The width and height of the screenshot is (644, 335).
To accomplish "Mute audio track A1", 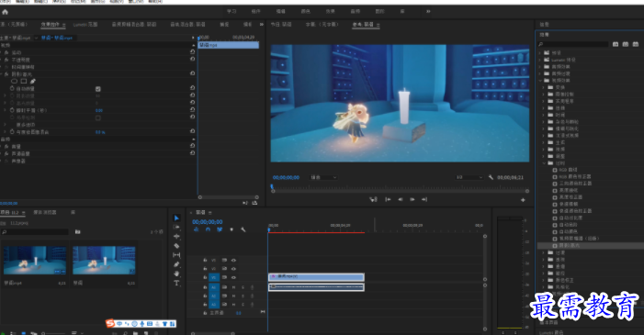I will (233, 287).
